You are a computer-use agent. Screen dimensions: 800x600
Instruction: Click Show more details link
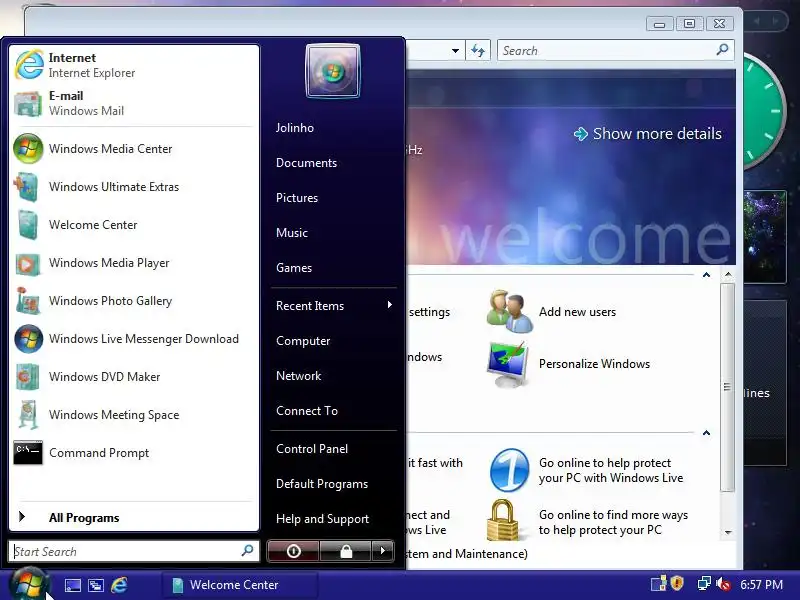[648, 134]
